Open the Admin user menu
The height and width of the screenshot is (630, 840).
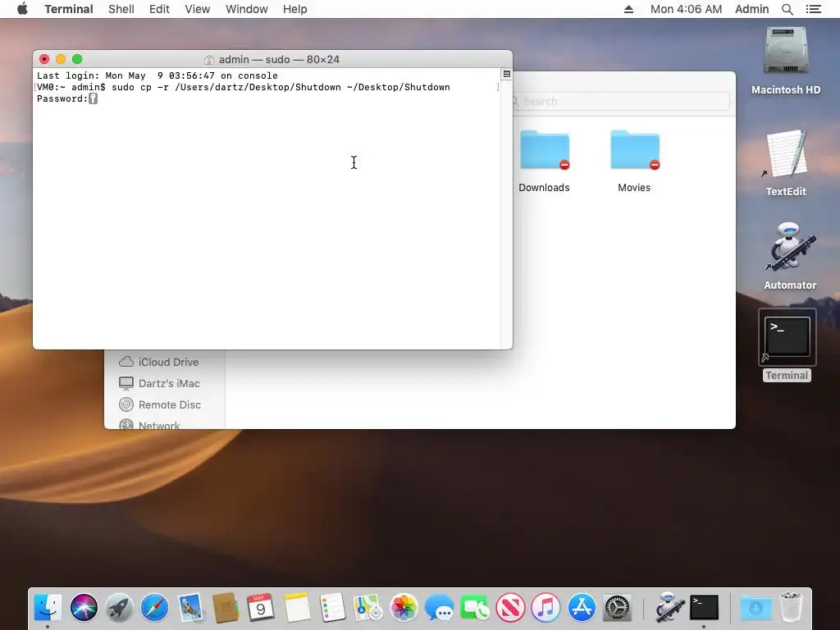(x=751, y=9)
